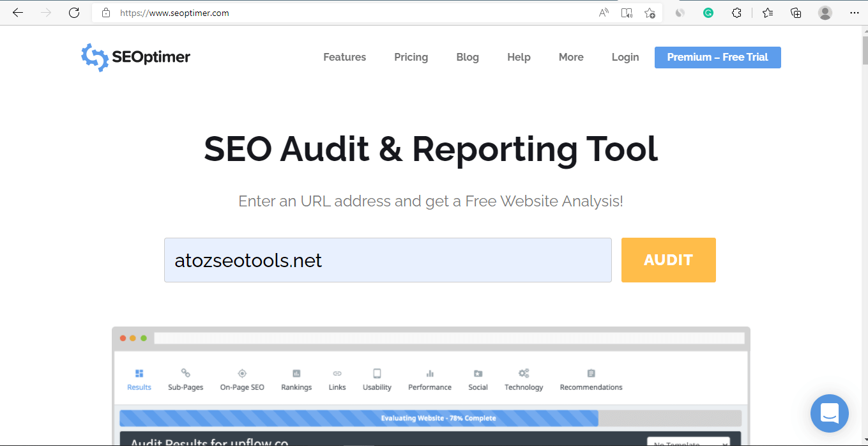This screenshot has height=446, width=868.
Task: Open Read aloud icon in address bar
Action: click(604, 13)
